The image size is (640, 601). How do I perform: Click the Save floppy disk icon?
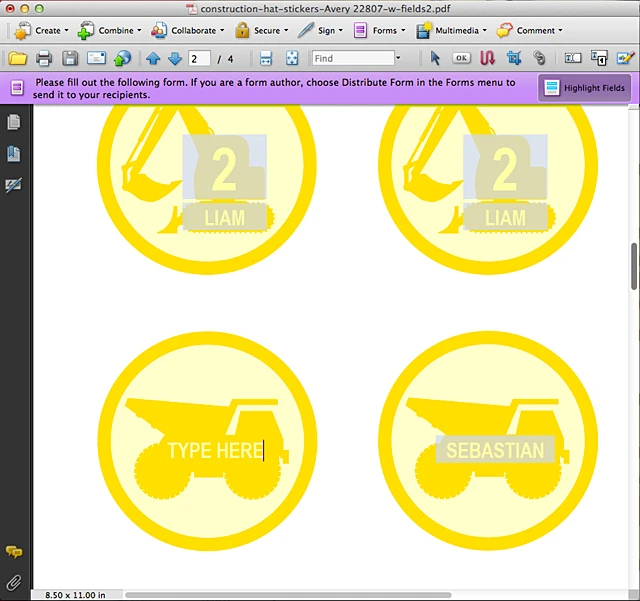tap(70, 59)
